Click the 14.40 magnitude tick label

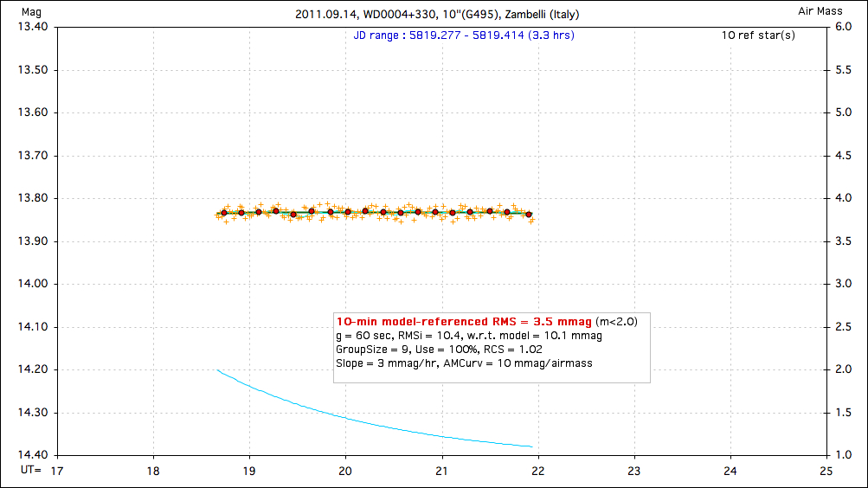(x=33, y=455)
